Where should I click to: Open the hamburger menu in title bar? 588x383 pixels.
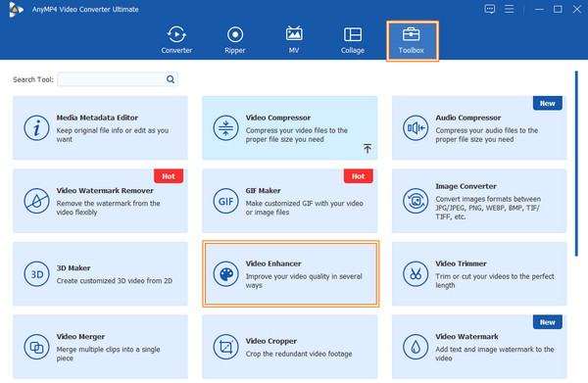[x=509, y=9]
